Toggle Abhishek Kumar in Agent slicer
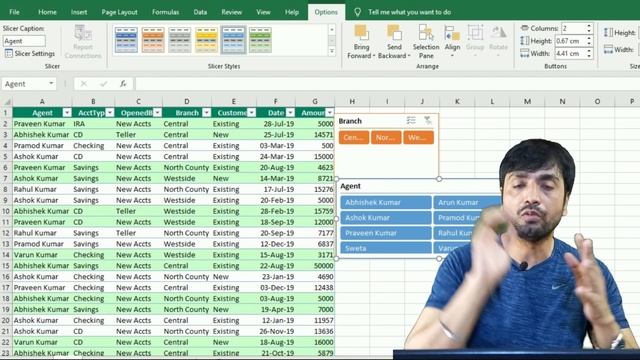The height and width of the screenshot is (360, 640). pos(386,202)
